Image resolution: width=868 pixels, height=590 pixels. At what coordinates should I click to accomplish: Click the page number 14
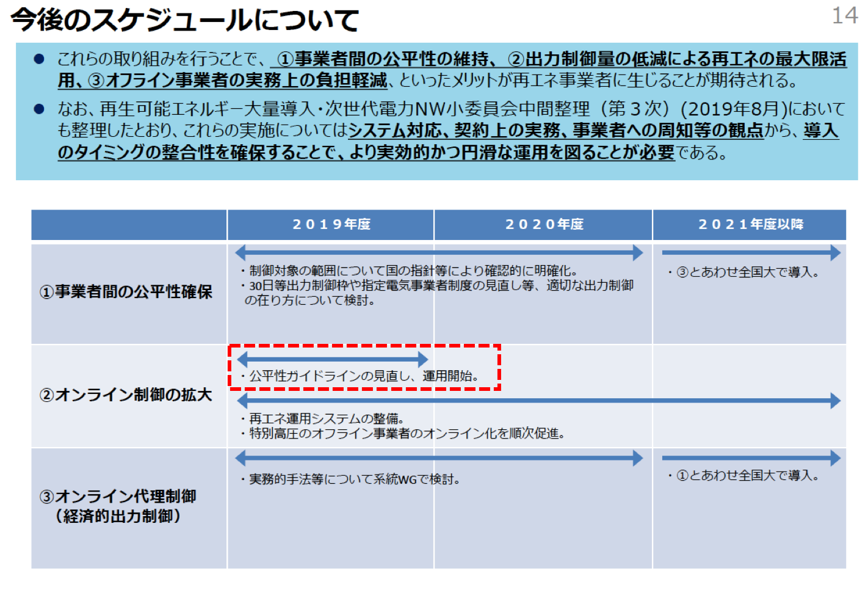tap(845, 15)
